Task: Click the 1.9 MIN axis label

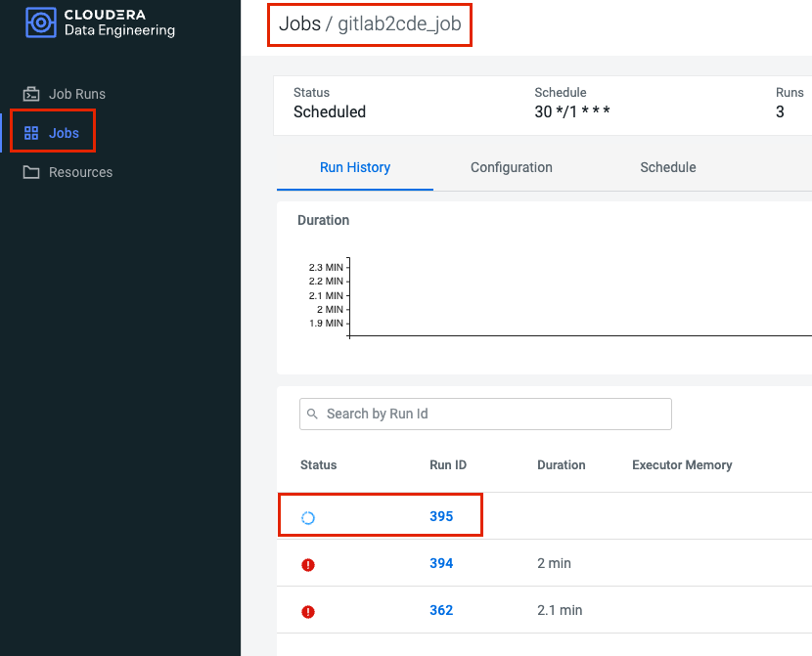Action: click(x=326, y=324)
